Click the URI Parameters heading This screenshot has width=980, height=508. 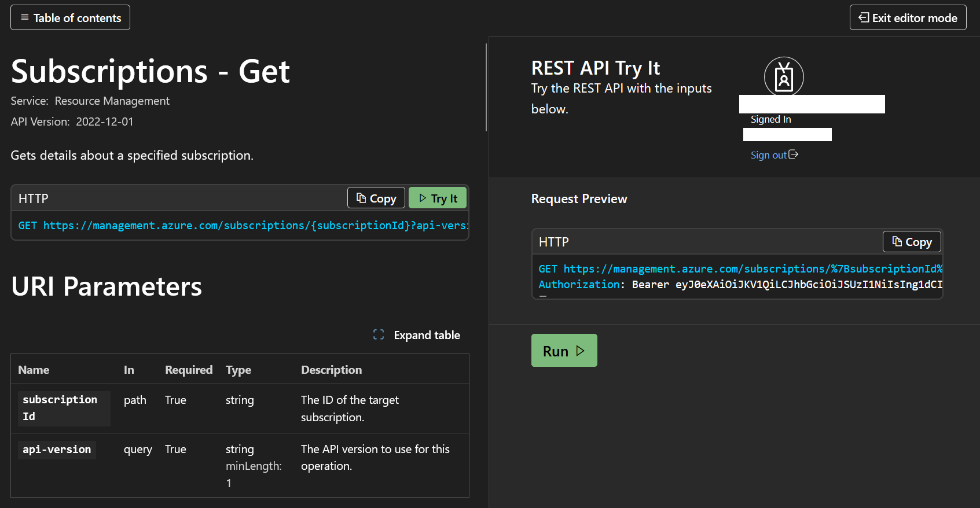[107, 286]
